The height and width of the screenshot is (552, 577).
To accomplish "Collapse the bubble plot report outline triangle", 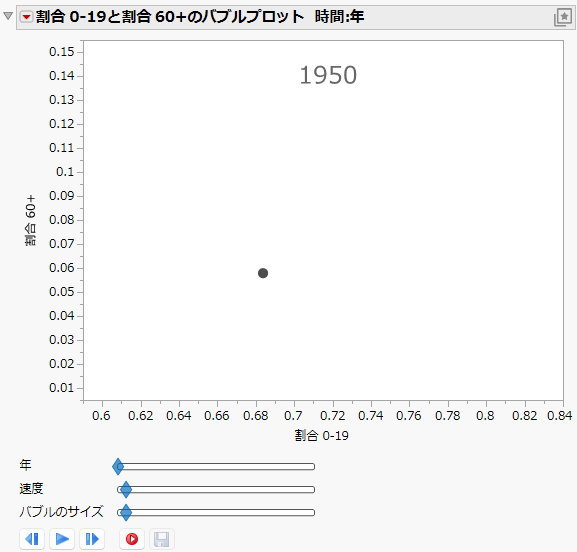I will tap(8, 16).
